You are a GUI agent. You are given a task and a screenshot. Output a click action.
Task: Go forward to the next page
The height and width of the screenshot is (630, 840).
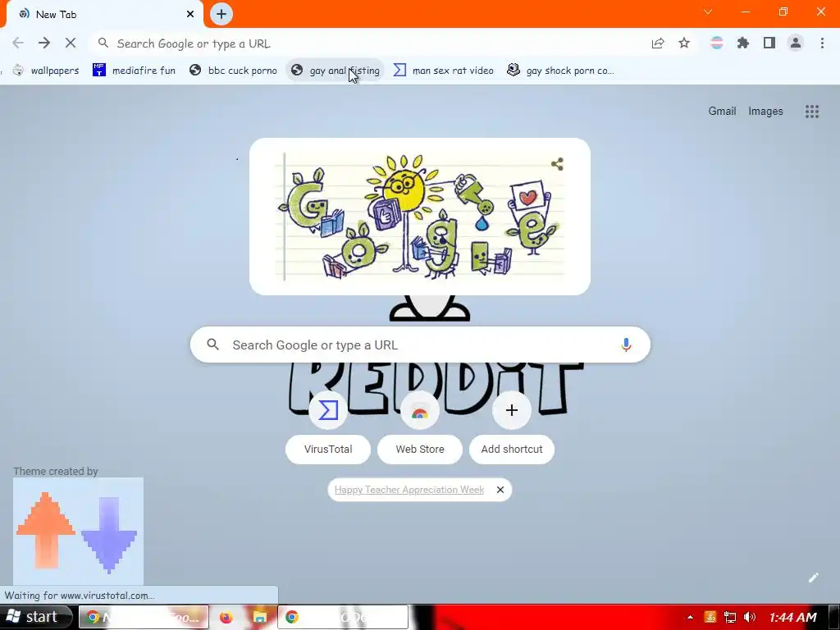[x=44, y=43]
